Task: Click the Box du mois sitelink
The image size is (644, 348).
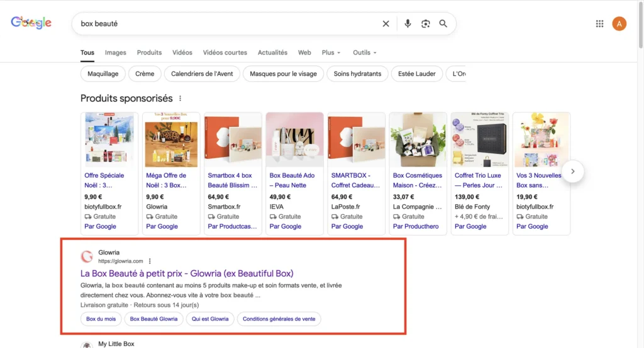Action: [x=101, y=319]
